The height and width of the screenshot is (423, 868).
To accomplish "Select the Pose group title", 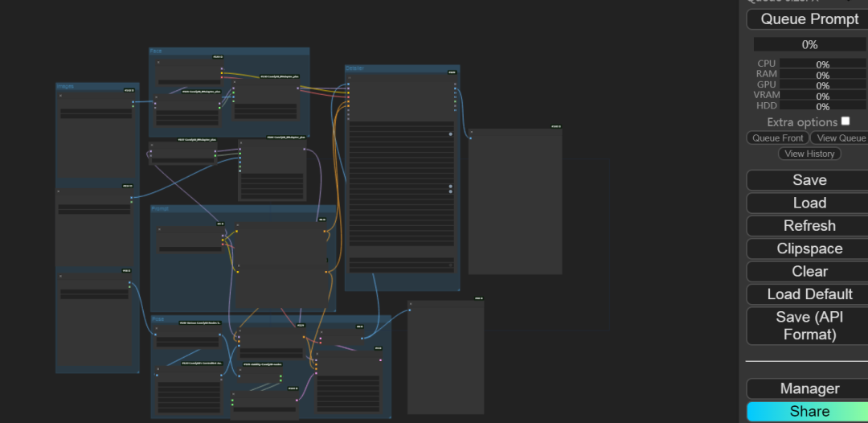I will (x=158, y=319).
